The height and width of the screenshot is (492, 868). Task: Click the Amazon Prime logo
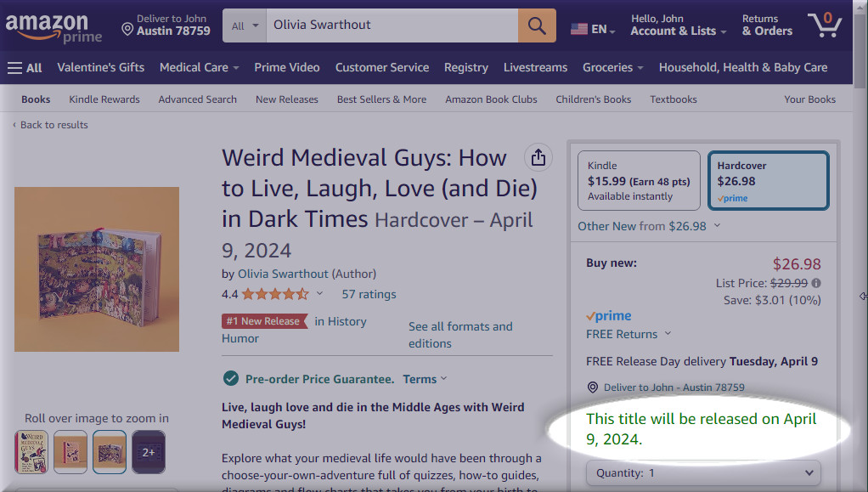click(x=53, y=27)
